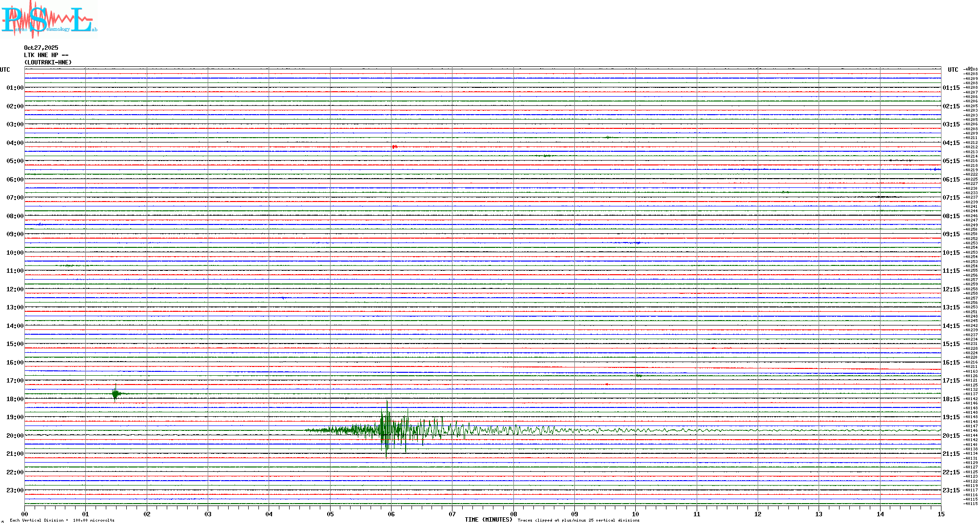Click the Traces clipped footnote text
The width and height of the screenshot is (980, 527).
point(578,520)
